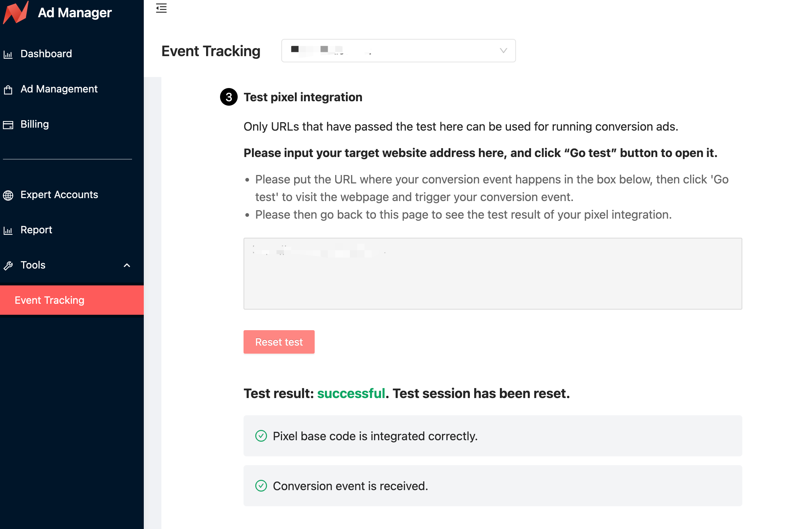
Task: Click the Ad Manager title text
Action: (75, 12)
